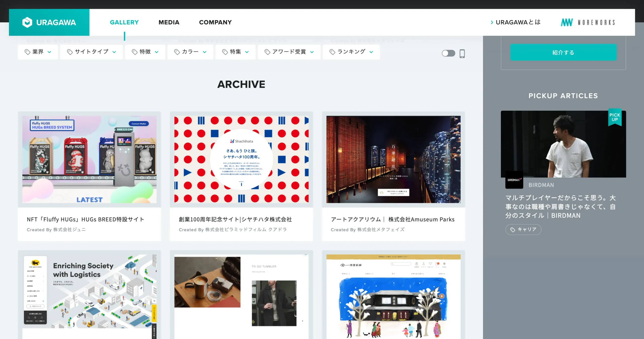The height and width of the screenshot is (339, 644).
Task: Open Fluffy HUGs site thumbnail
Action: pos(89,159)
